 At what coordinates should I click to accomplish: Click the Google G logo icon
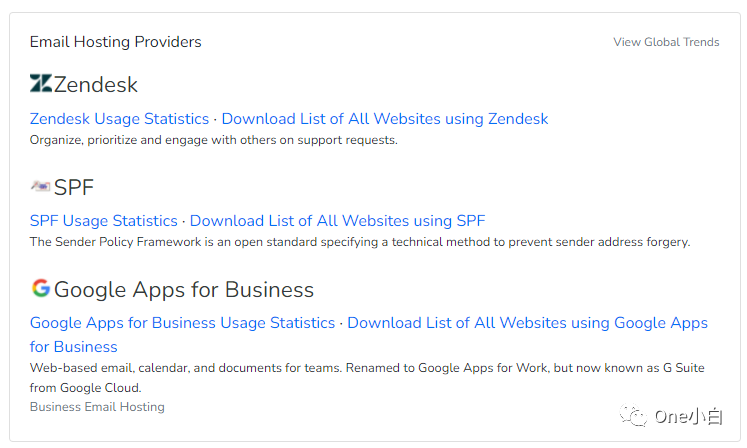click(x=40, y=289)
